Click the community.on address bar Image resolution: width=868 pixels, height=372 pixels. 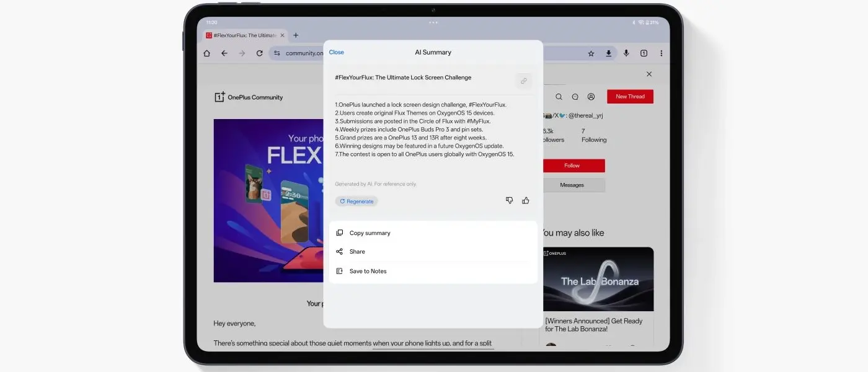tap(304, 53)
